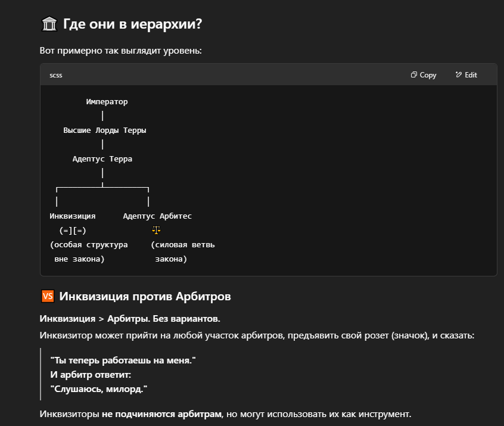Click the 'Инквизиция' node in the diagram
Image resolution: width=504 pixels, height=426 pixels.
72,216
